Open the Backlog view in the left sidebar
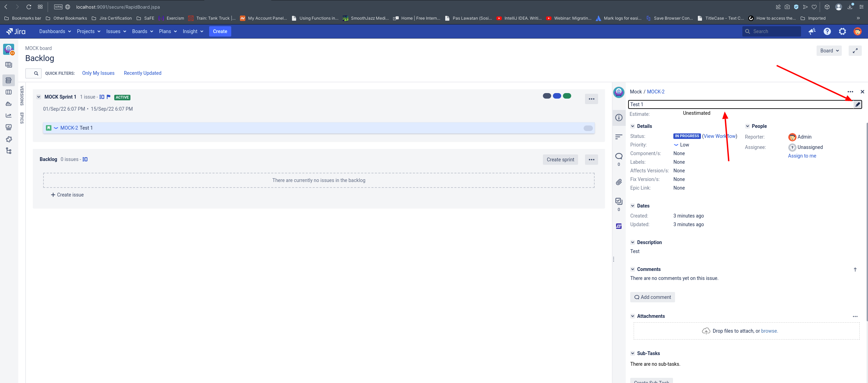868x383 pixels. (8, 80)
